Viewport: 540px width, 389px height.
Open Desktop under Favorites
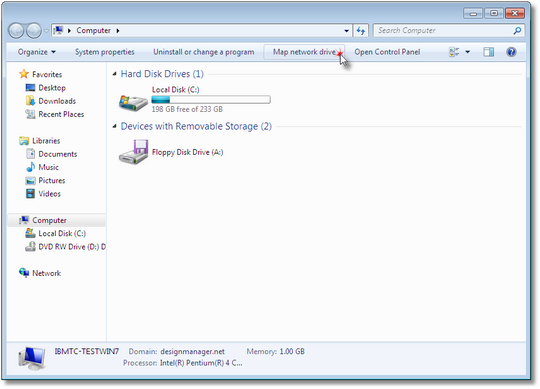click(x=52, y=88)
